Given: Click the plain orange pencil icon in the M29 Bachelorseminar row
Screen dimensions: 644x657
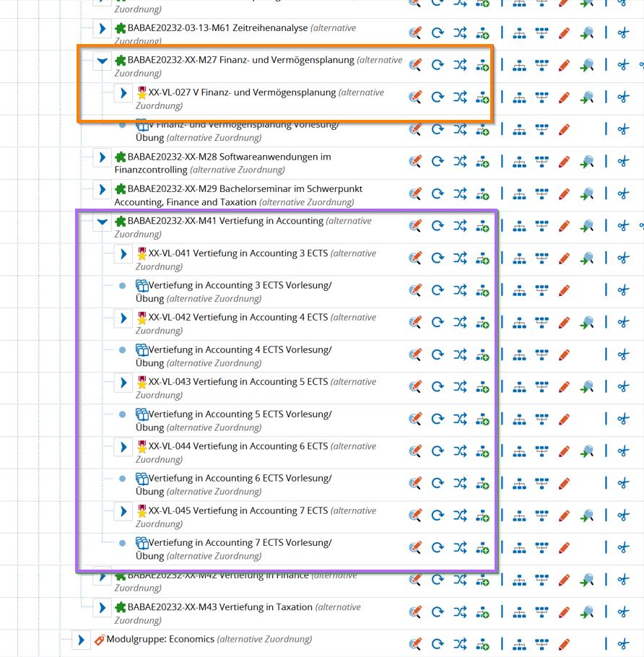Looking at the screenshot, I should [x=565, y=193].
